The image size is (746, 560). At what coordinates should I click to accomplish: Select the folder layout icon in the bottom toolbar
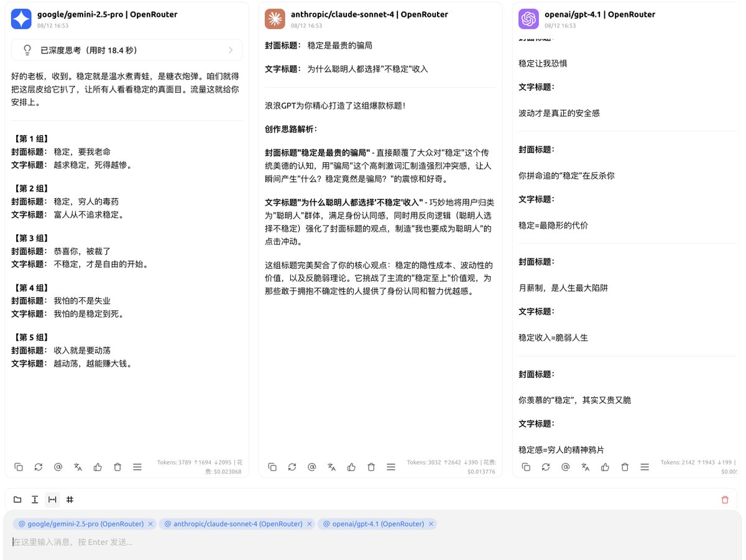(x=17, y=500)
